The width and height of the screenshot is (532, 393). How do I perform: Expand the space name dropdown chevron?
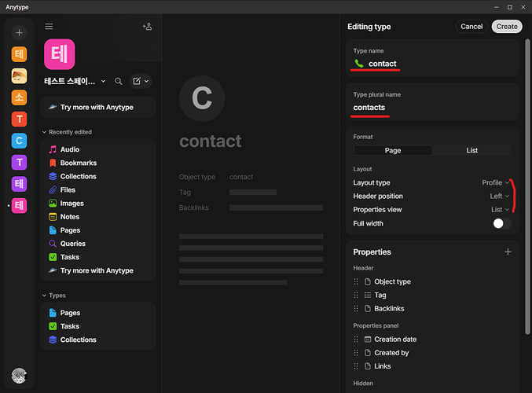pyautogui.click(x=103, y=81)
